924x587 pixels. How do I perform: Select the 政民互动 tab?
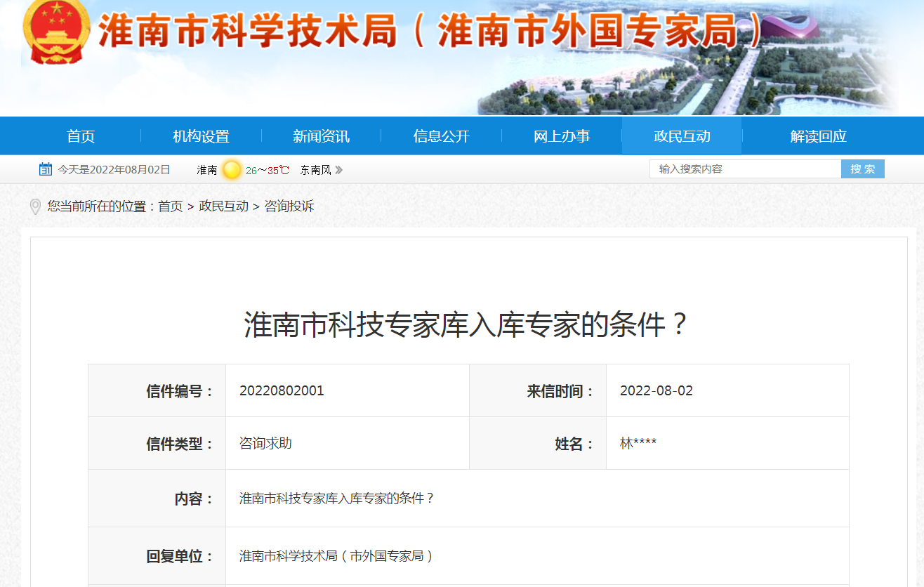(x=682, y=136)
